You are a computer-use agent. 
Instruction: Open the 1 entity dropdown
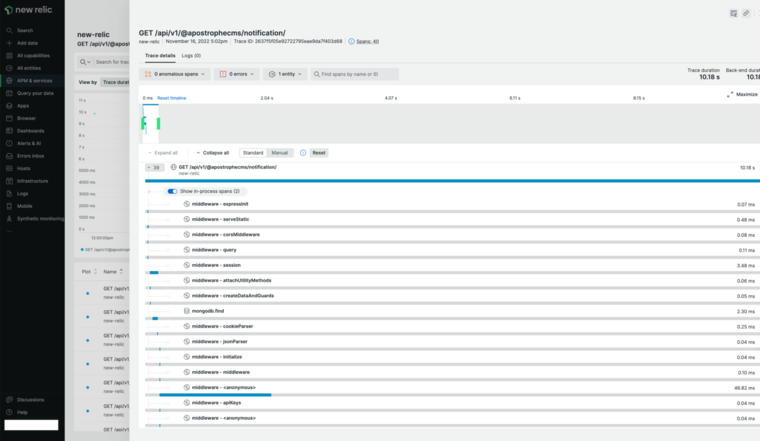[285, 74]
